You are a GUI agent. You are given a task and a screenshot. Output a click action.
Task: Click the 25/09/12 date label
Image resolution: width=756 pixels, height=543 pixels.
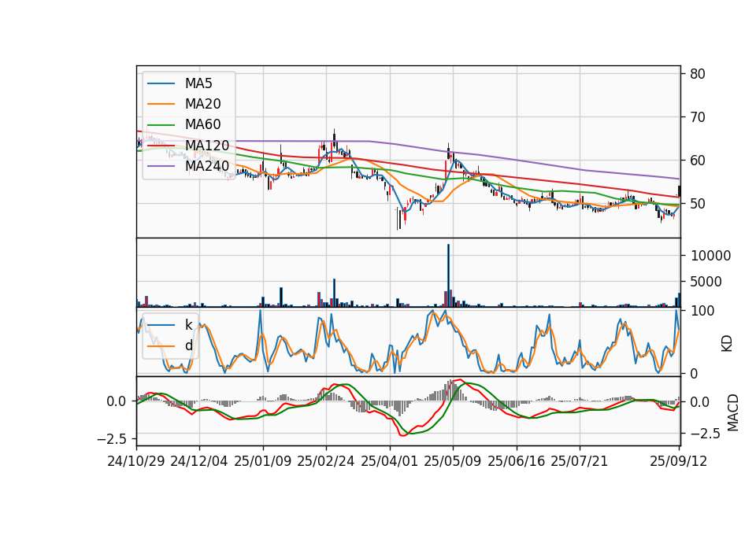678,461
